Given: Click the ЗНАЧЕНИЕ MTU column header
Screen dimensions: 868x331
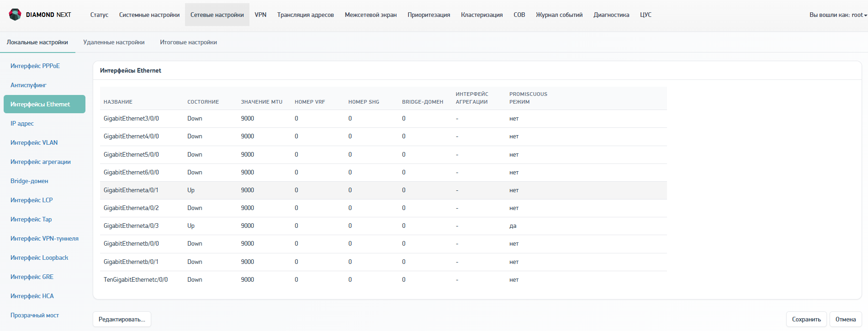Looking at the screenshot, I should [262, 102].
